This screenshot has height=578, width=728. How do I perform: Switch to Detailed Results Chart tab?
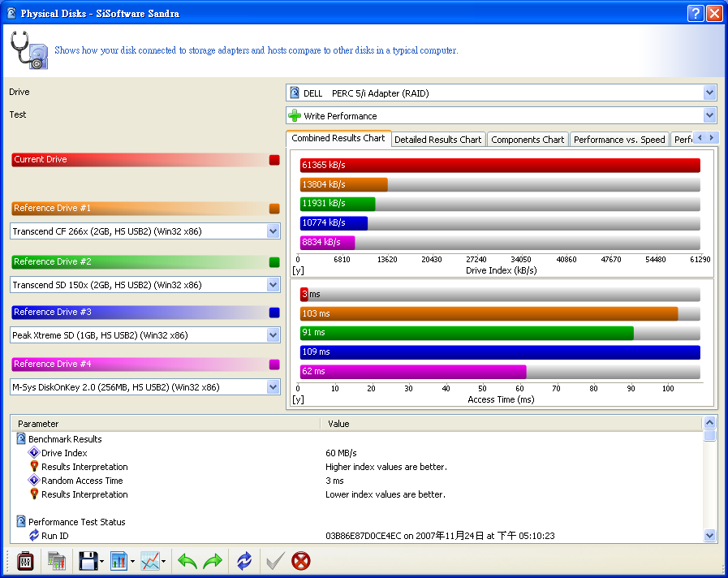pos(437,140)
